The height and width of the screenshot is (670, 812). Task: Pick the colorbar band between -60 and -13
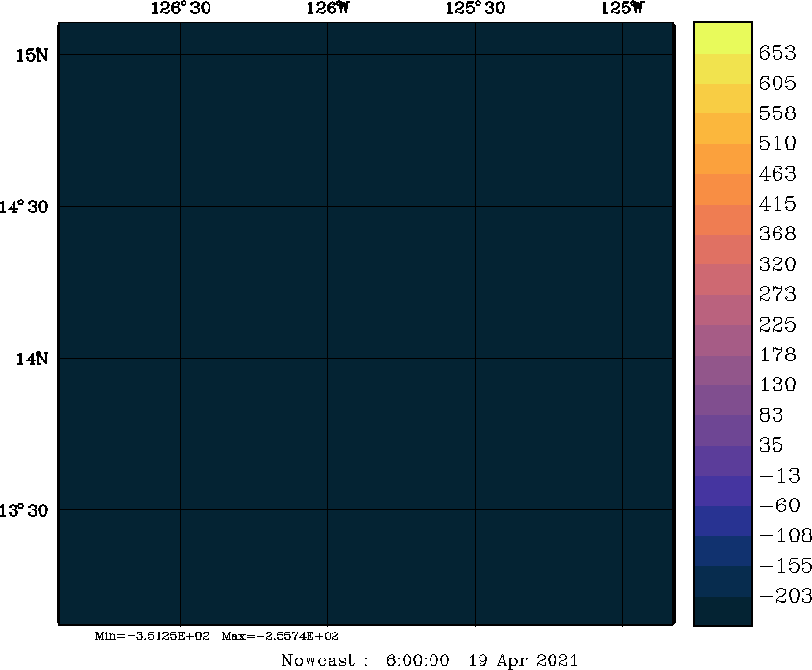[722, 490]
